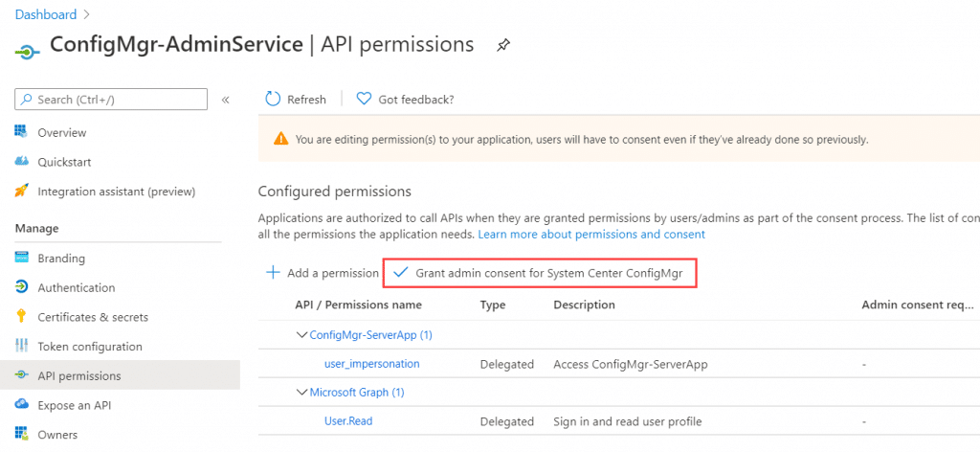Viewport: 980px width, 452px height.
Task: Open Learn more about permissions and consent
Action: (x=591, y=235)
